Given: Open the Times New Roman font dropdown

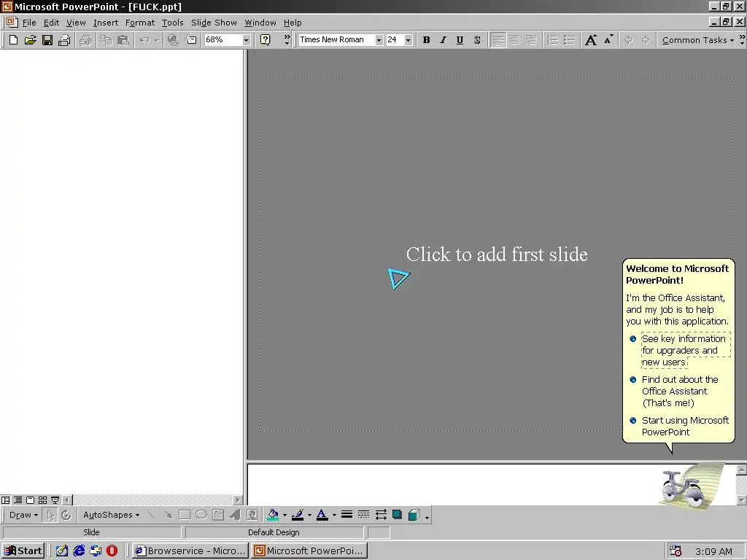Looking at the screenshot, I should pos(379,40).
